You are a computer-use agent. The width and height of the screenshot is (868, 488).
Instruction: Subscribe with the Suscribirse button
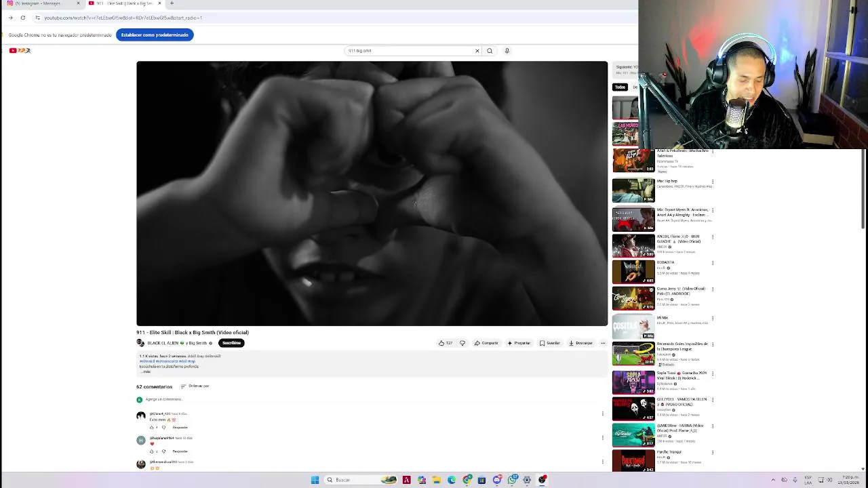231,343
